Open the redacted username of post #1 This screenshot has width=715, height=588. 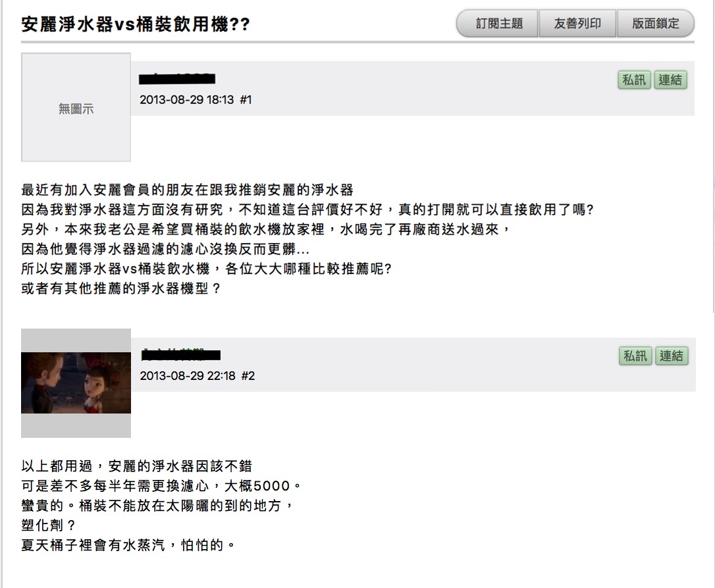[x=177, y=79]
